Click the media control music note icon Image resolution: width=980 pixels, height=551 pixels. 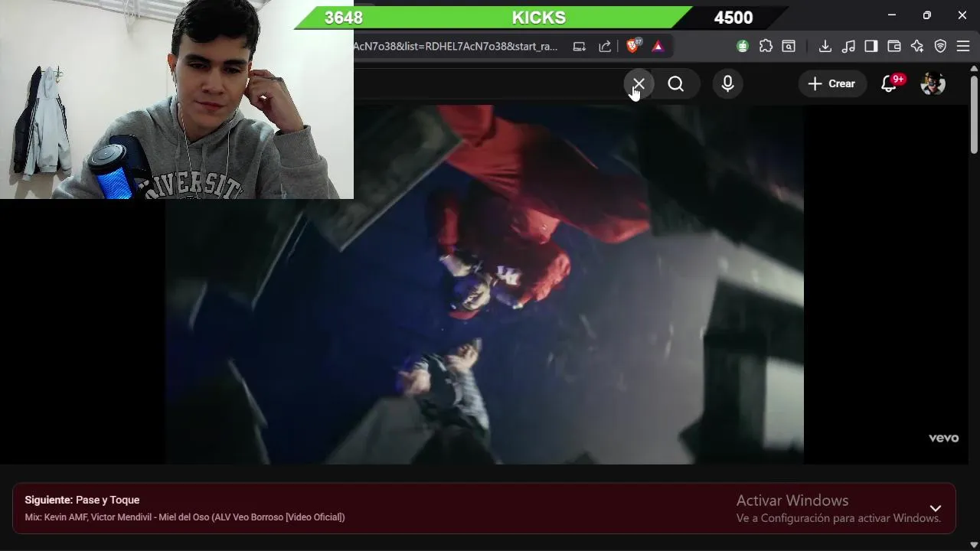tap(848, 46)
